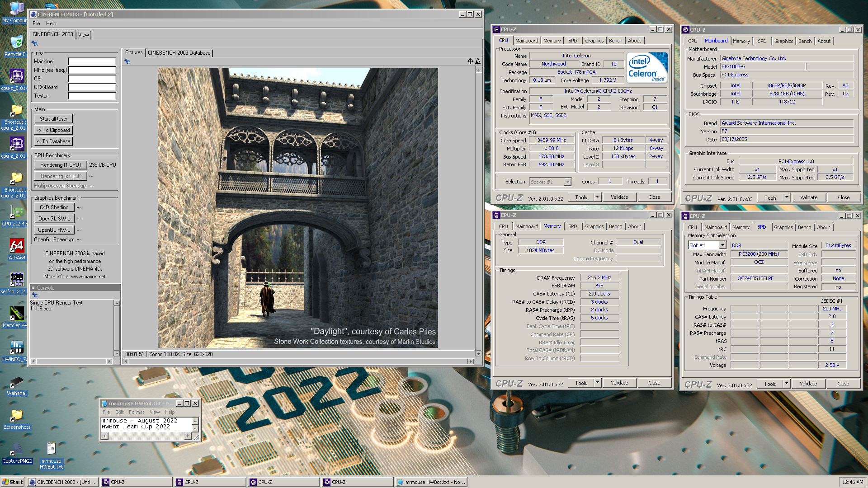Launch MemSet v4 desktop icon
868x488 pixels.
click(16, 317)
